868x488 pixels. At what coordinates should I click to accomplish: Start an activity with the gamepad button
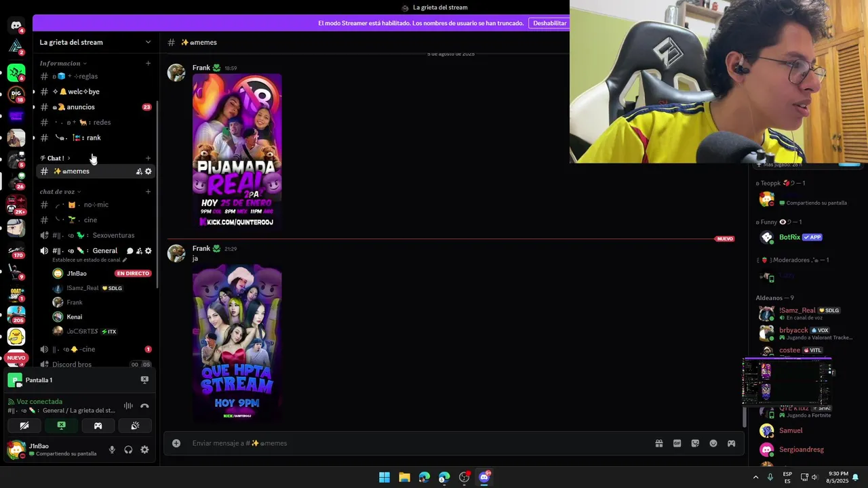point(98,426)
